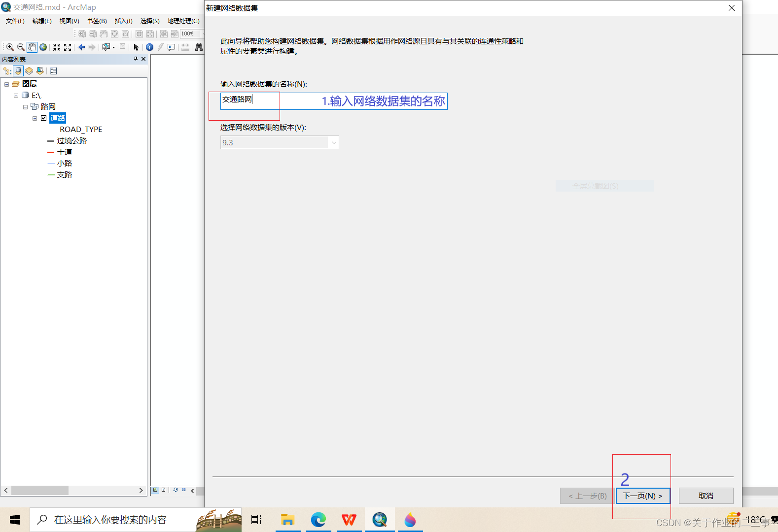Select the 路网 feature dataset item
Screen dimensions: 778x532
pos(48,106)
